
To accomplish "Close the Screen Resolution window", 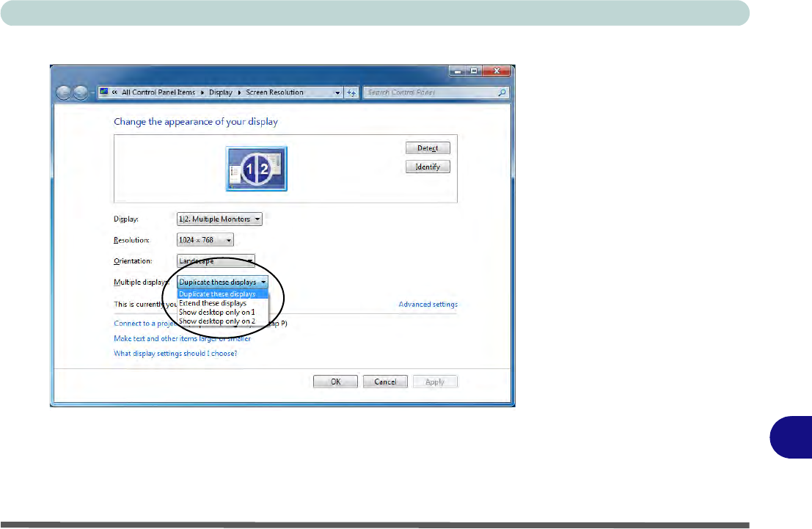I will click(497, 71).
